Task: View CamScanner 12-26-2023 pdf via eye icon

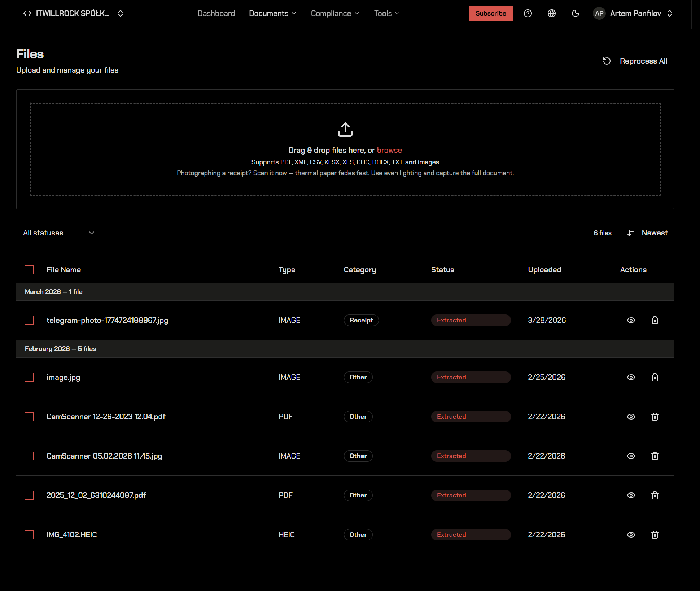Action: [631, 417]
